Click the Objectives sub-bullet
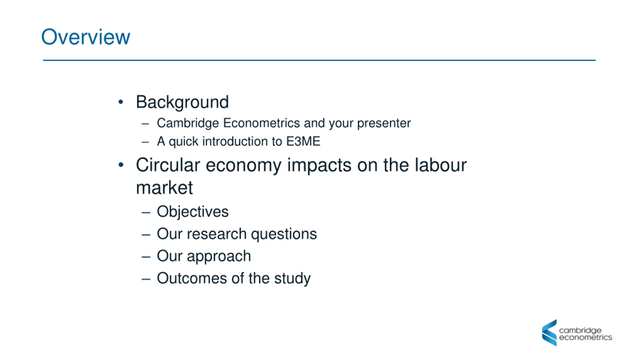This screenshot has width=644, height=362. click(x=193, y=212)
